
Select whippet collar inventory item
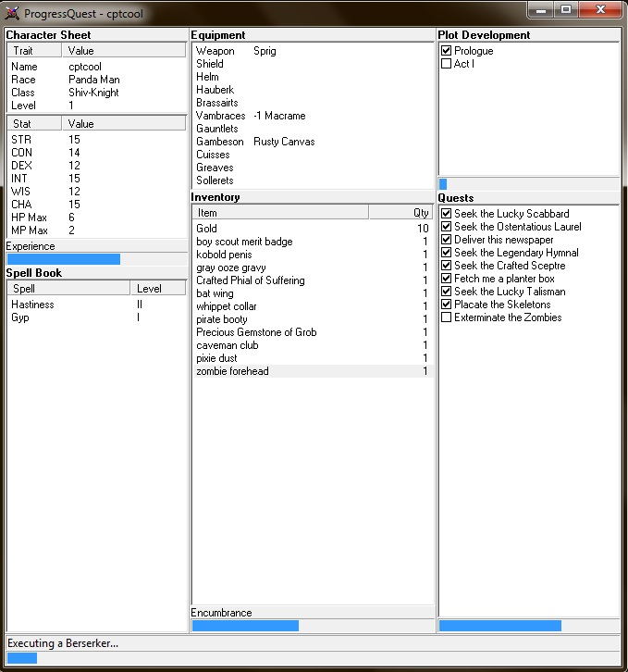(313, 306)
